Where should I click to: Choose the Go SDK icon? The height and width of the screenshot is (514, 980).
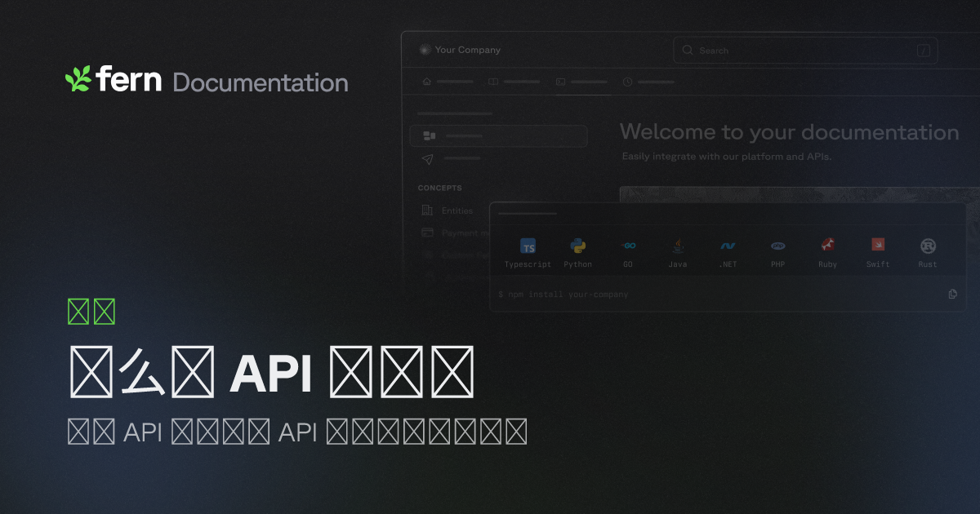628,246
